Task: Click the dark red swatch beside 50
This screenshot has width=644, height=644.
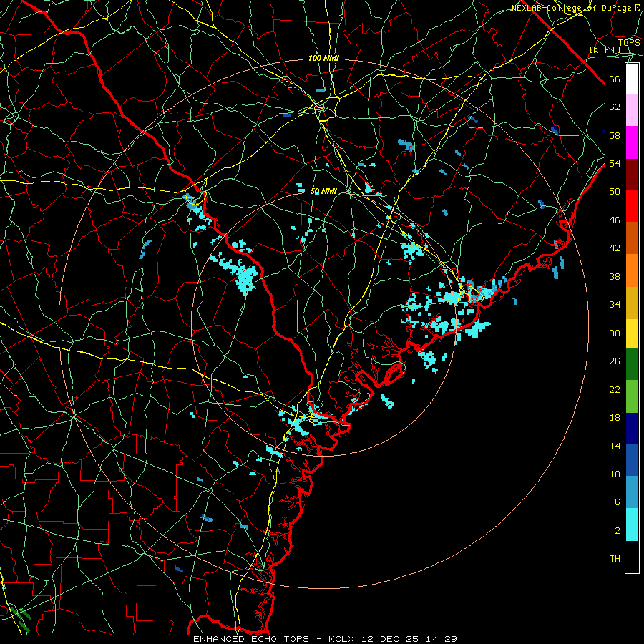Action: point(632,175)
